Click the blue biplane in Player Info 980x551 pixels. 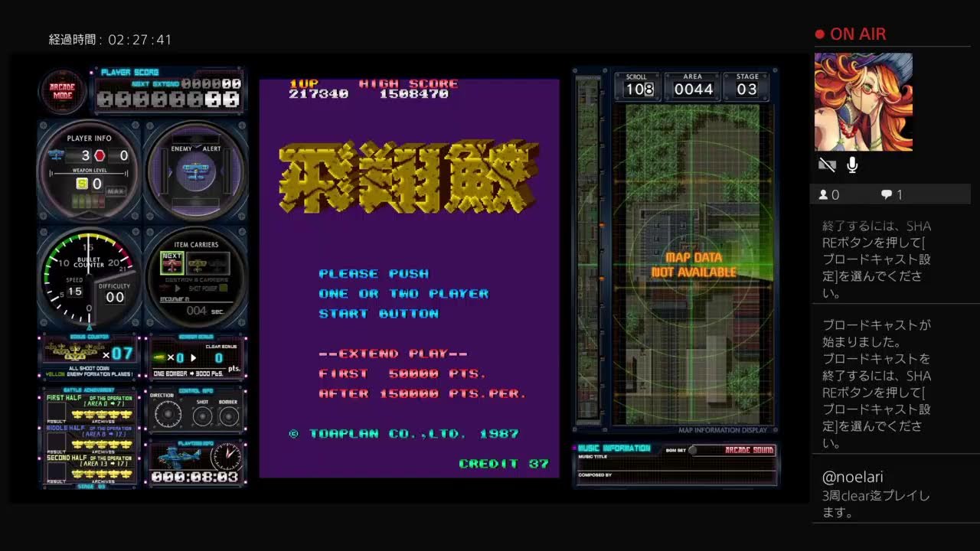pos(57,155)
